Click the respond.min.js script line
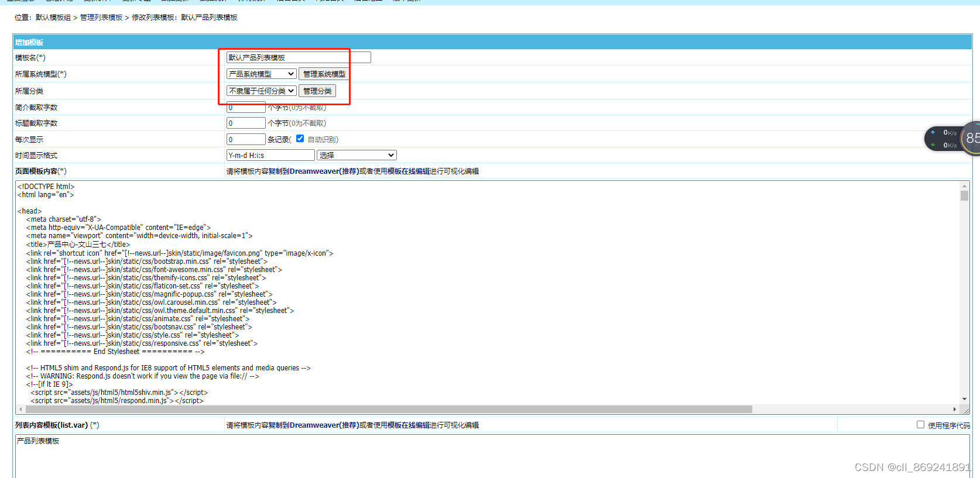The image size is (980, 478). (x=117, y=401)
